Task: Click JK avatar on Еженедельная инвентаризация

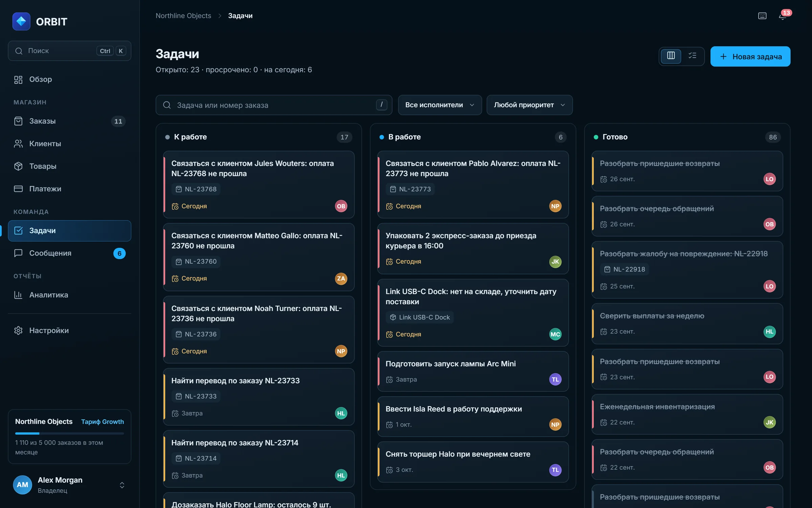Action: [x=769, y=422]
